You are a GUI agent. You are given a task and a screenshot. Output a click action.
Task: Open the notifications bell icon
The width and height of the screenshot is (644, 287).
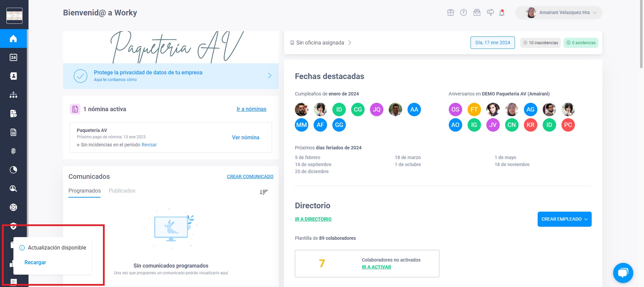(x=502, y=13)
